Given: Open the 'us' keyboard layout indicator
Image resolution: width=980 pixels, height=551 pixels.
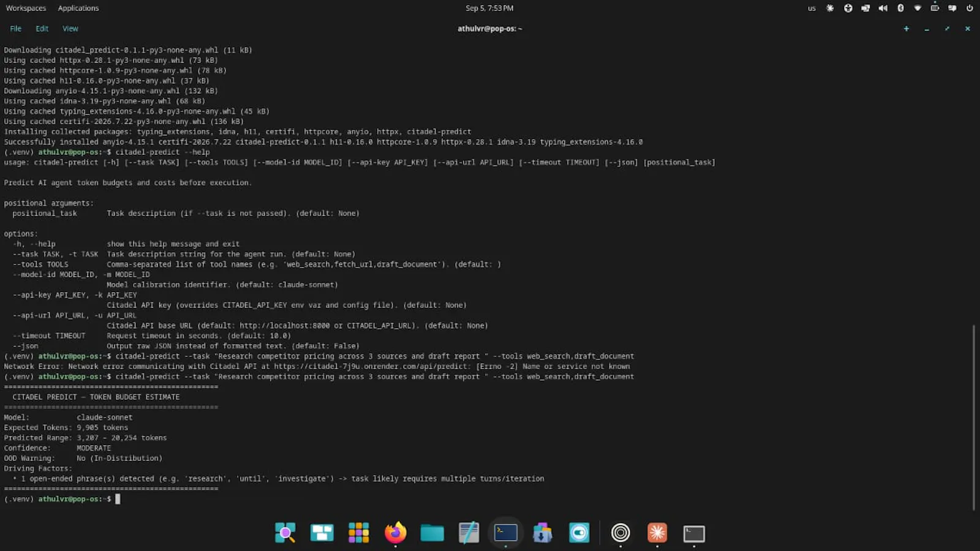Looking at the screenshot, I should pos(812,9).
